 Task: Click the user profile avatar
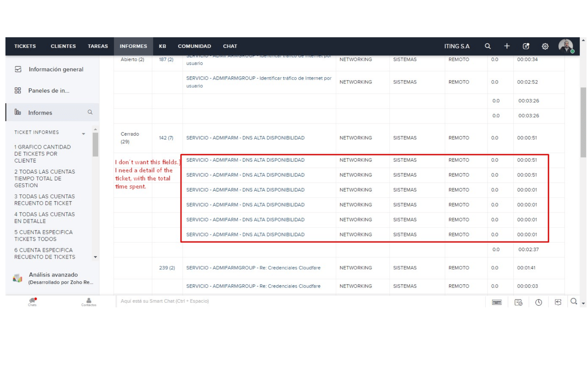(565, 46)
